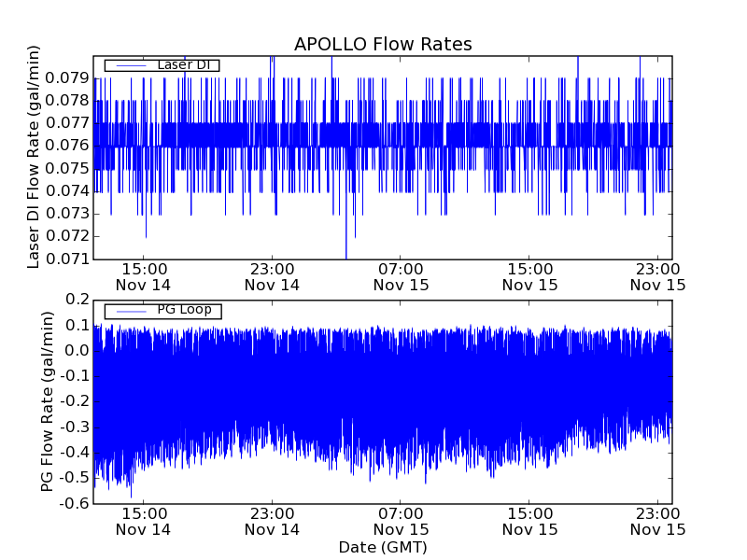The width and height of the screenshot is (747, 560).
Task: Select the 0.074 y-axis tick label
Action: (x=67, y=191)
